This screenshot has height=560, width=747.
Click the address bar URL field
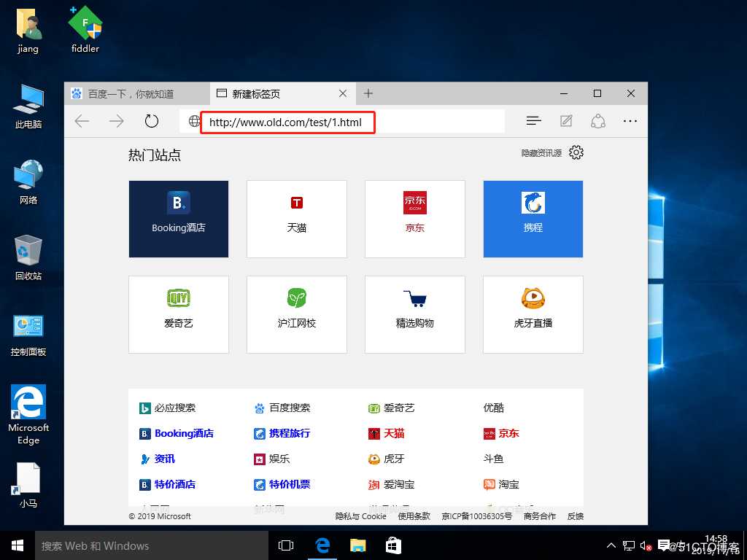point(342,122)
